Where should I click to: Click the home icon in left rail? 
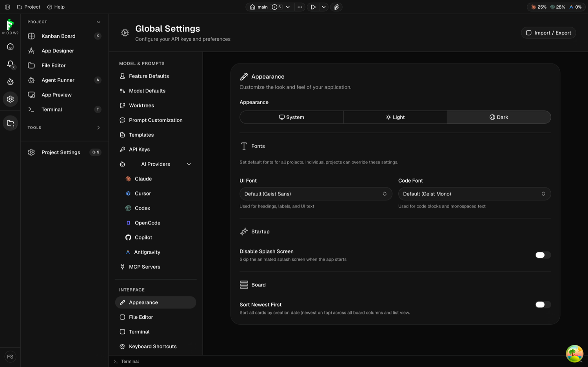[x=11, y=47]
